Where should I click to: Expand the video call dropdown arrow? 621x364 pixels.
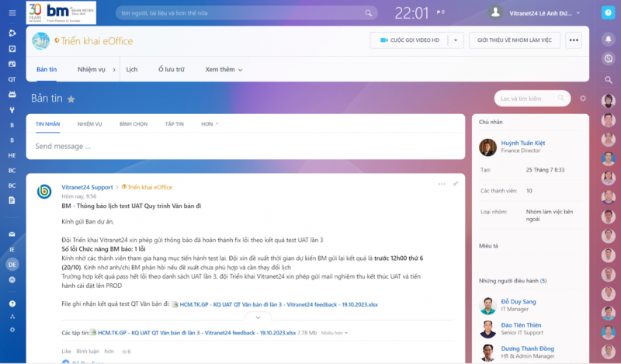tap(456, 40)
